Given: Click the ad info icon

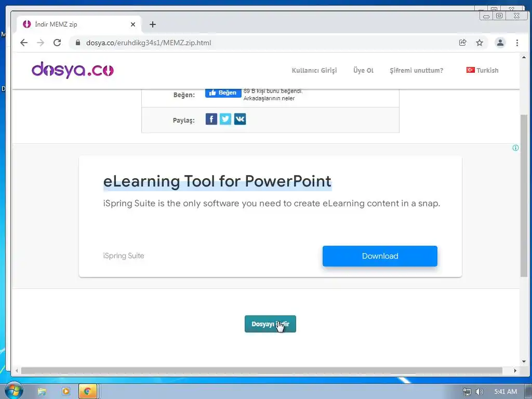Looking at the screenshot, I should (x=515, y=148).
